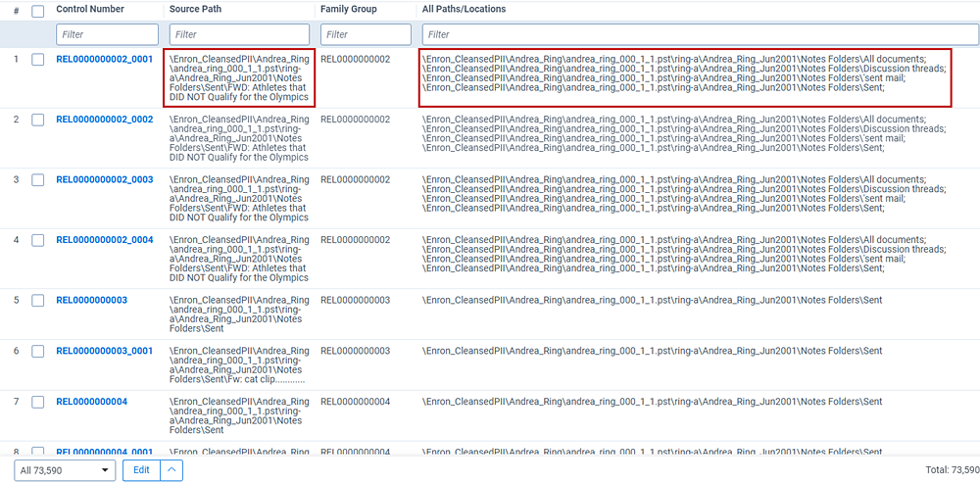The image size is (980, 484).
Task: Select the 'cat clip' Source Path cell
Action: 239,365
